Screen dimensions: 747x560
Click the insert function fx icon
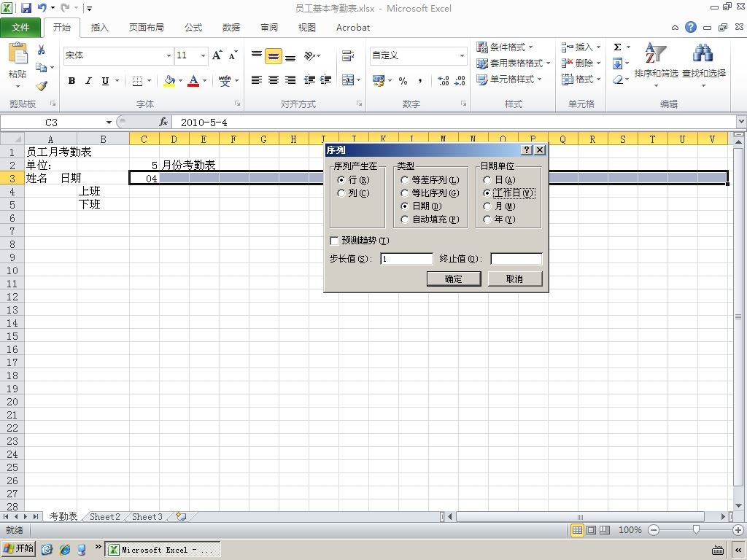tap(163, 122)
